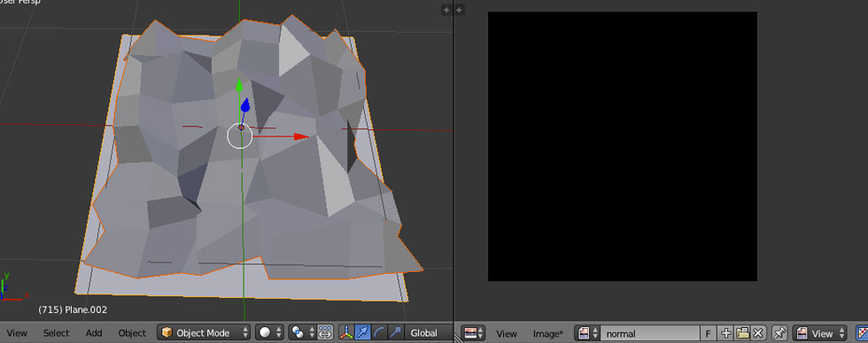Viewport: 868px width, 343px height.
Task: Open the Select menu
Action: tap(57, 333)
